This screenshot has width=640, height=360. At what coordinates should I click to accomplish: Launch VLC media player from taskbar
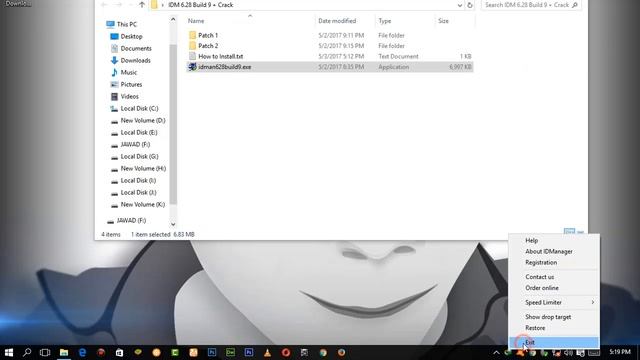[x=267, y=352]
